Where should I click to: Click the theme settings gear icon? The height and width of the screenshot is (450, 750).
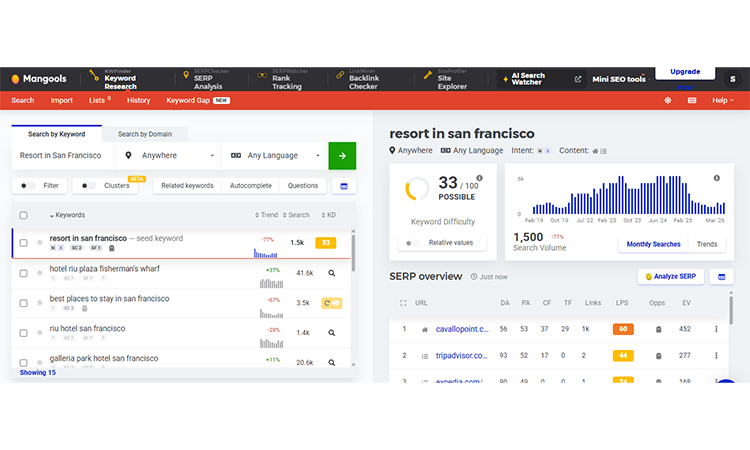click(x=668, y=100)
